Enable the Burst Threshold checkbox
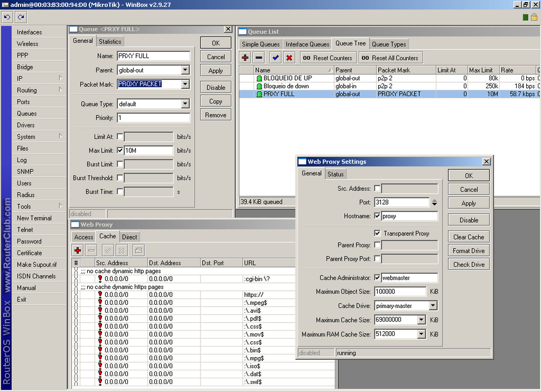The width and height of the screenshot is (541, 392). pyautogui.click(x=120, y=178)
